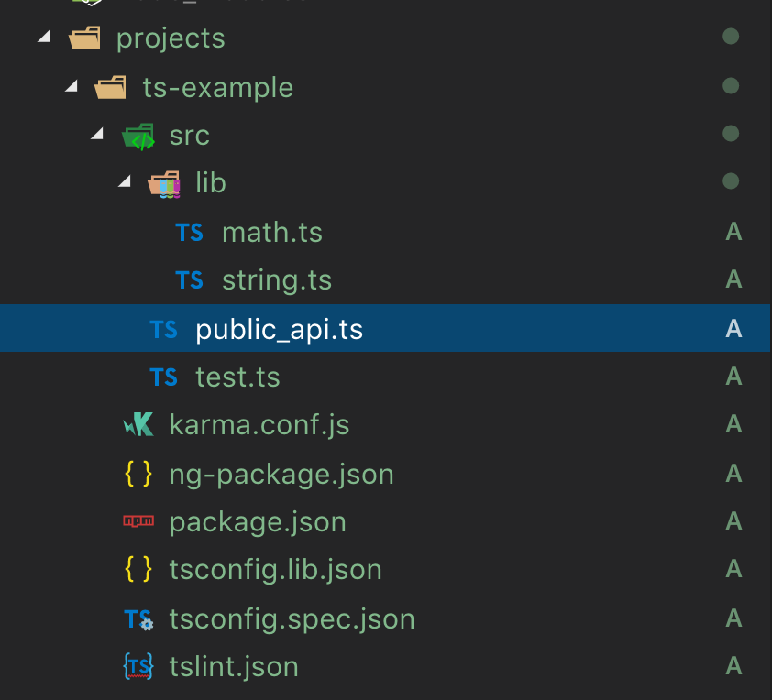Click the ts-example folder icon
Screen dimensions: 772x700
point(110,87)
